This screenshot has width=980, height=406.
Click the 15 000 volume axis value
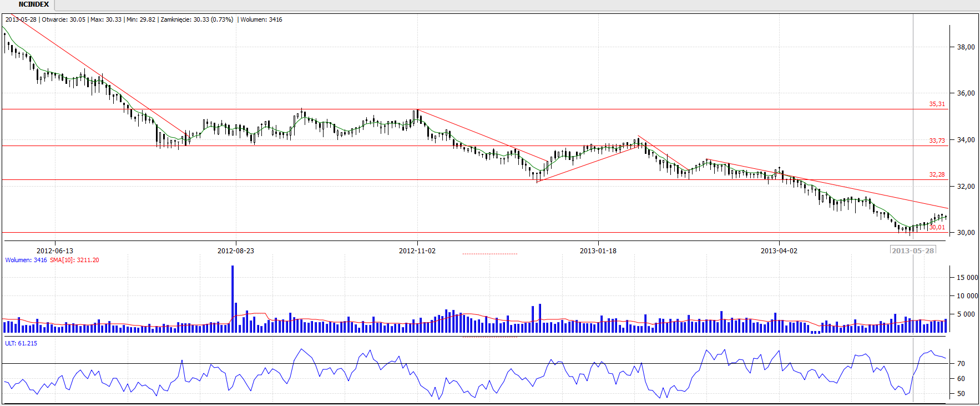click(x=967, y=278)
